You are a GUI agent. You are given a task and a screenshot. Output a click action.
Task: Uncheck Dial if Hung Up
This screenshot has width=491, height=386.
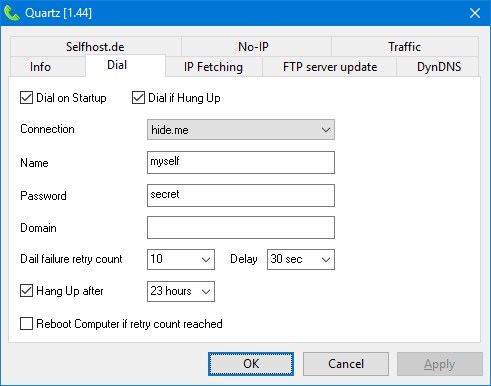[x=138, y=98]
